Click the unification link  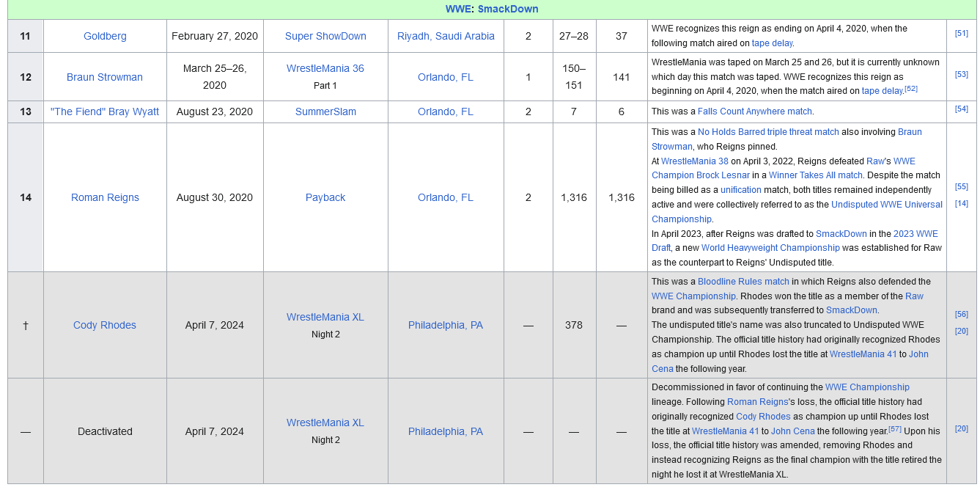coord(741,190)
